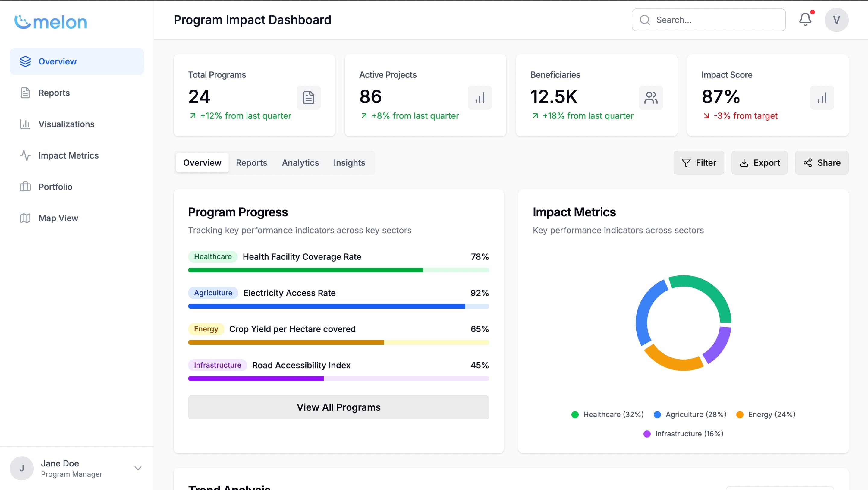Click the Infrastructure legend dot
The height and width of the screenshot is (490, 868).
[647, 434]
